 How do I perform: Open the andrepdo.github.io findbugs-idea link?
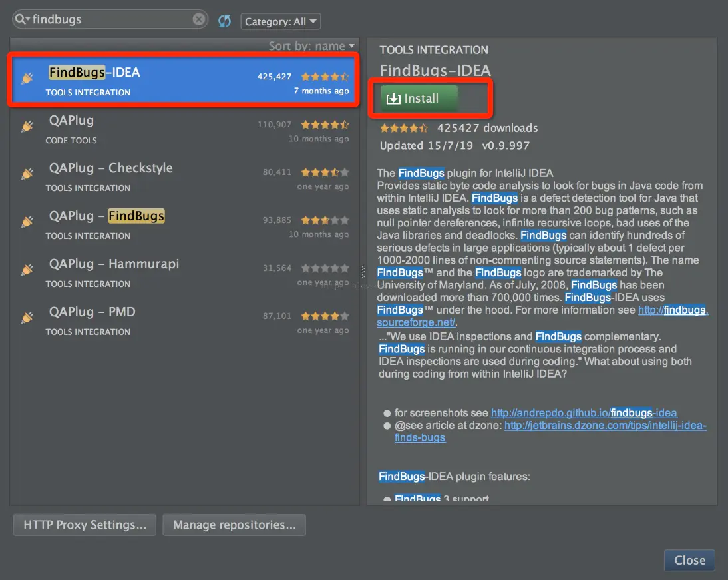tap(584, 413)
